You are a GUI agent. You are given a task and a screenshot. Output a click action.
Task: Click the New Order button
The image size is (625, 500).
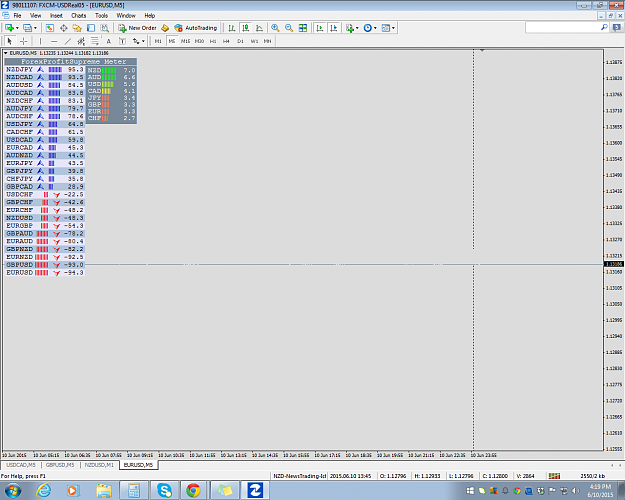pos(138,28)
